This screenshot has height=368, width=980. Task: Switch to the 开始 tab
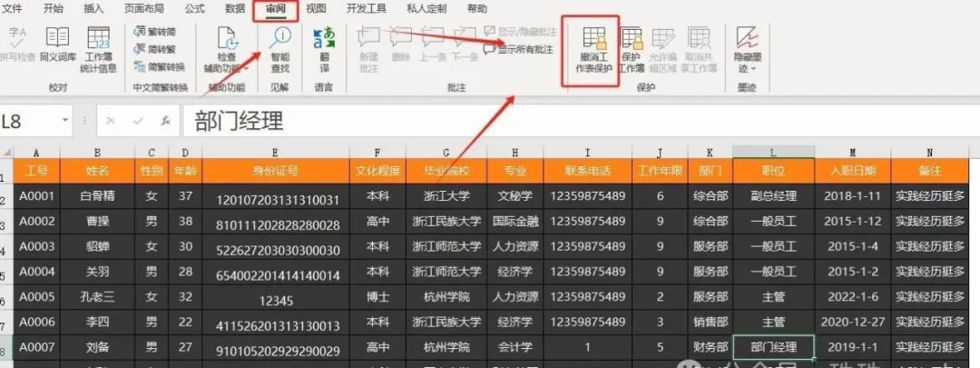click(x=54, y=9)
